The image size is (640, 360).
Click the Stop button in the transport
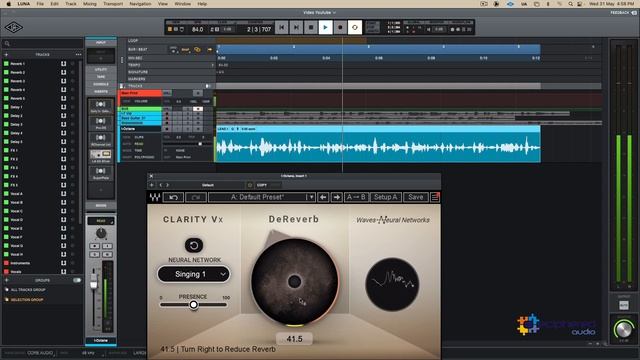[x=311, y=27]
